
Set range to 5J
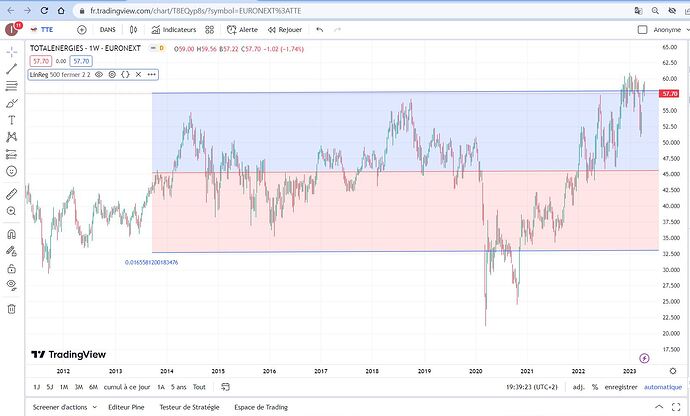click(x=50, y=387)
